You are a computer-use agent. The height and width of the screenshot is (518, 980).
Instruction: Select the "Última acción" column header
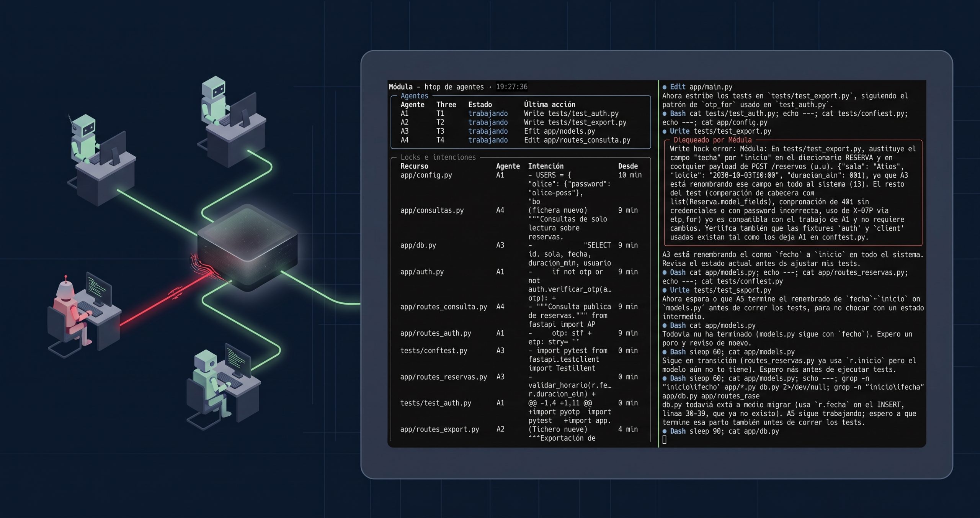549,105
